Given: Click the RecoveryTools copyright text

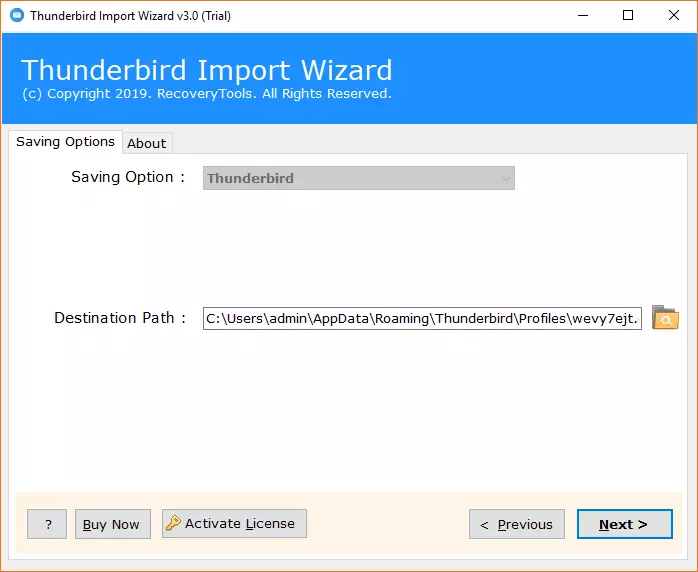Looking at the screenshot, I should click(206, 94).
